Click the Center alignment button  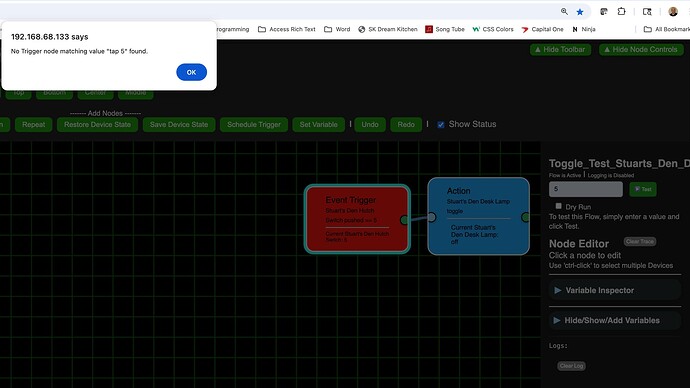click(95, 93)
